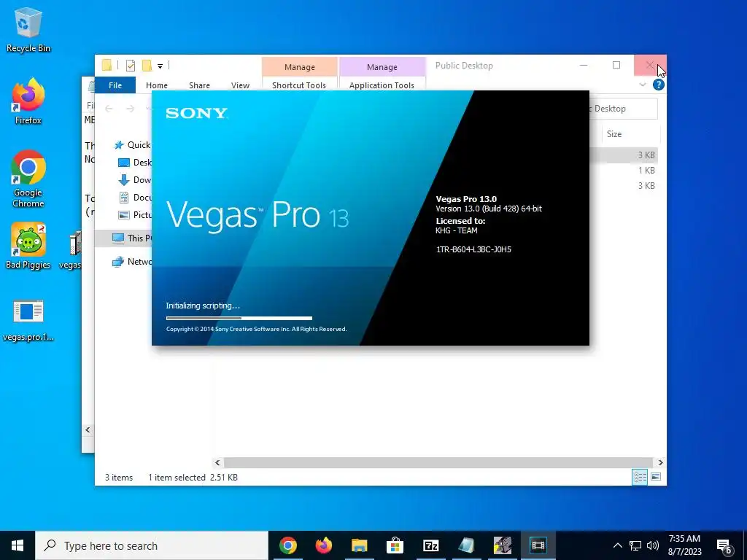
Task: Open the View ribbon tab
Action: [x=240, y=85]
